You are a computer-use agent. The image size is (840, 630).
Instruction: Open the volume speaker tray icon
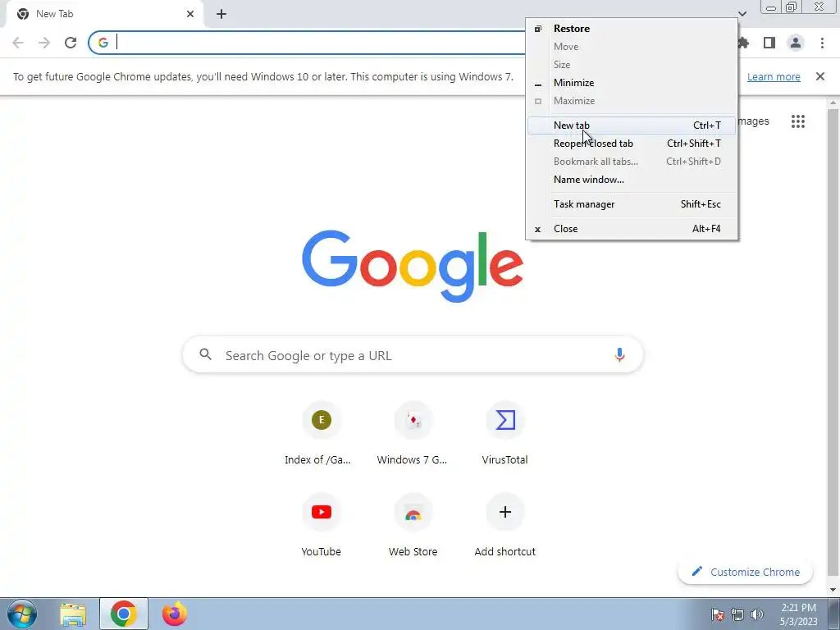tap(757, 614)
